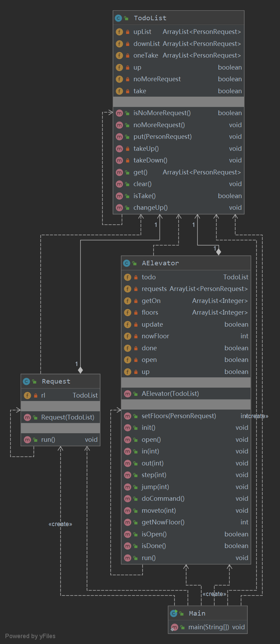Click the create label near Request arrow
The image size is (280, 644).
(60, 524)
